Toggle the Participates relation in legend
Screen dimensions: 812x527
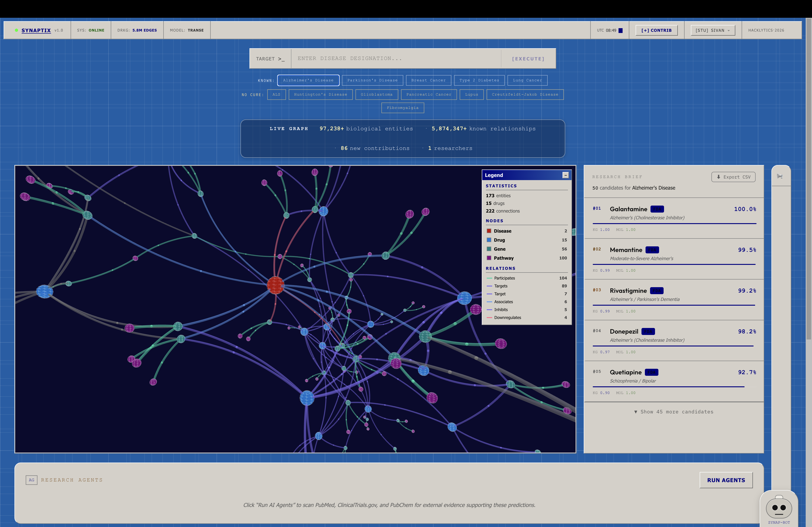click(x=504, y=278)
